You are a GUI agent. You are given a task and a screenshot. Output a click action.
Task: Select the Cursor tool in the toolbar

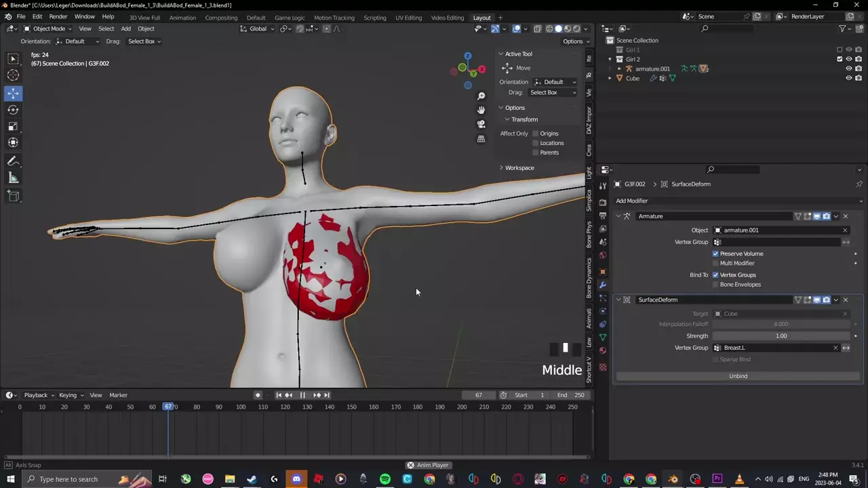pyautogui.click(x=13, y=76)
